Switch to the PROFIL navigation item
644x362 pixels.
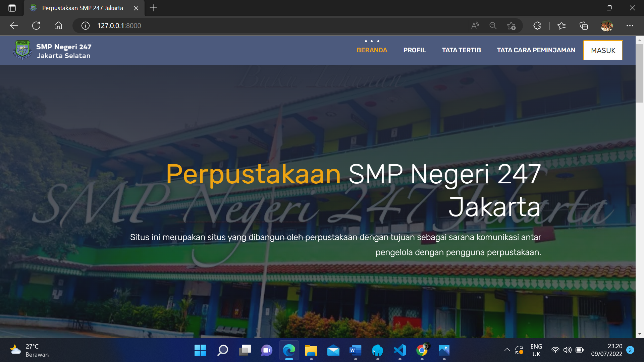click(415, 50)
